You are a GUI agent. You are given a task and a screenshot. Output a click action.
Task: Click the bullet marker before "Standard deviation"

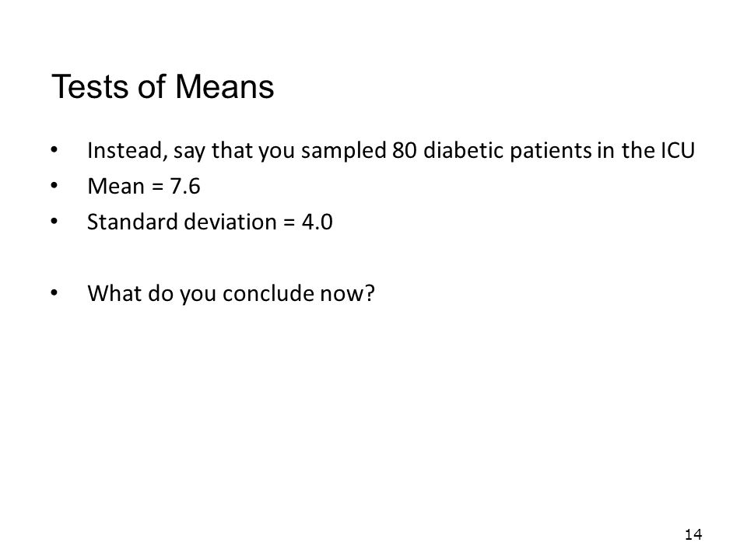54,222
